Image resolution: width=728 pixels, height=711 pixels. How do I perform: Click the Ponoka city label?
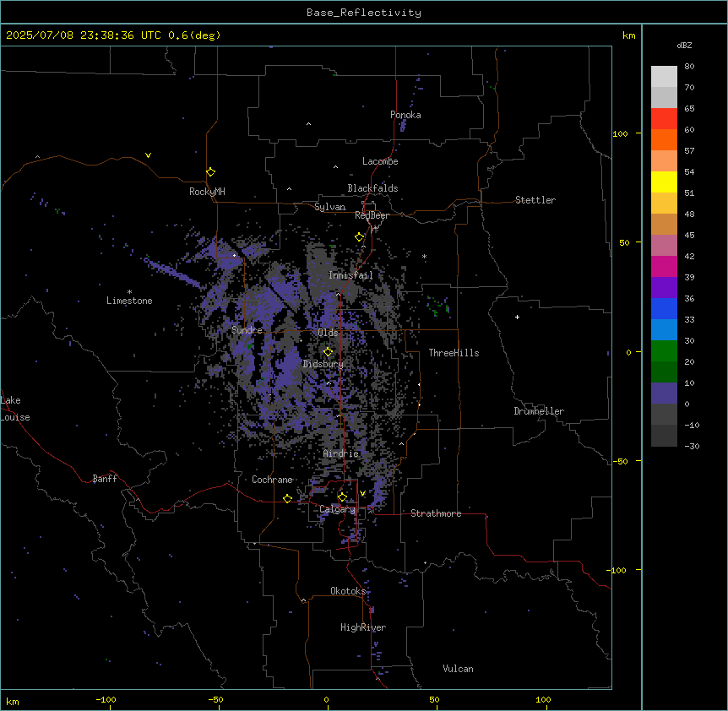(405, 115)
